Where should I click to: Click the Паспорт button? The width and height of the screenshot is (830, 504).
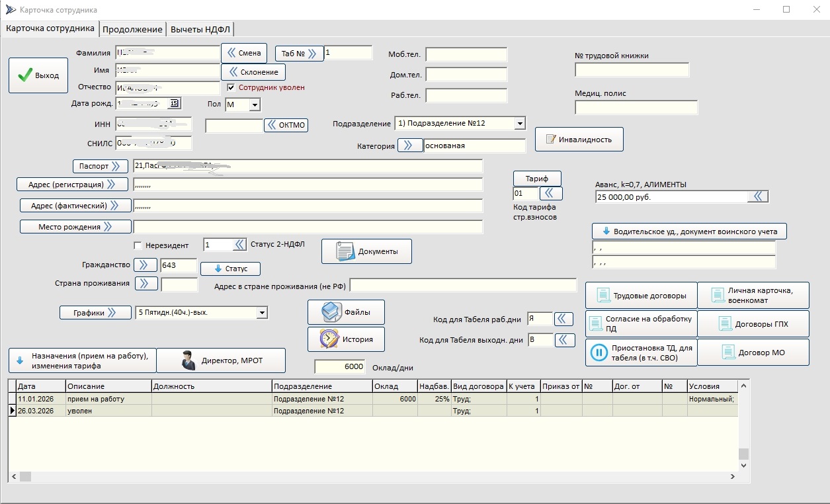(101, 166)
